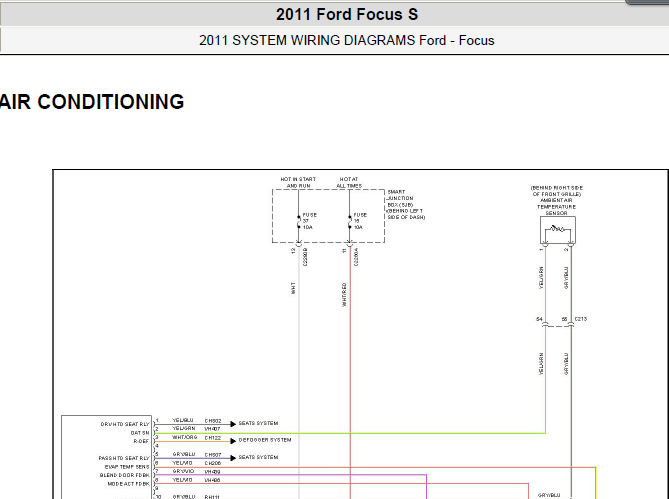Click circuit code "VH407"
This screenshot has width=669, height=499.
pyautogui.click(x=212, y=429)
